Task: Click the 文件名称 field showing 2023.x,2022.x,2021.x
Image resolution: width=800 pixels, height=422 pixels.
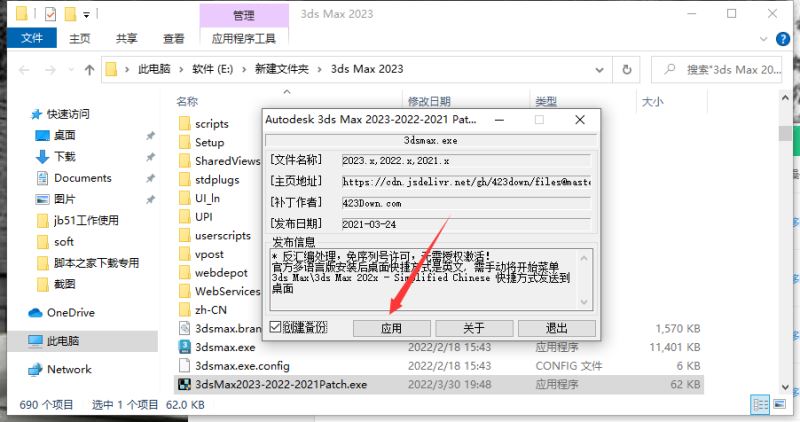Action: (466, 161)
